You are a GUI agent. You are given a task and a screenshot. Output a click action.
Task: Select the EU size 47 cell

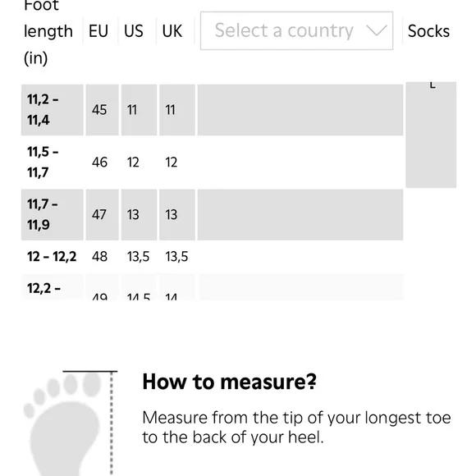[103, 215]
